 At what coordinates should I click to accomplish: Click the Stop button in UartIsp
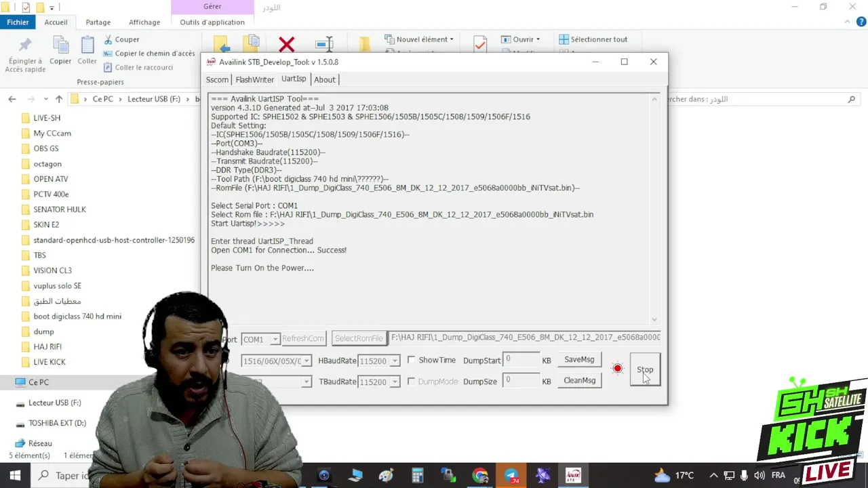644,370
